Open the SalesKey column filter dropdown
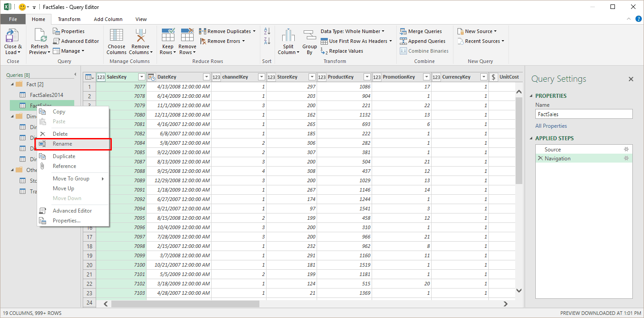 pos(142,77)
